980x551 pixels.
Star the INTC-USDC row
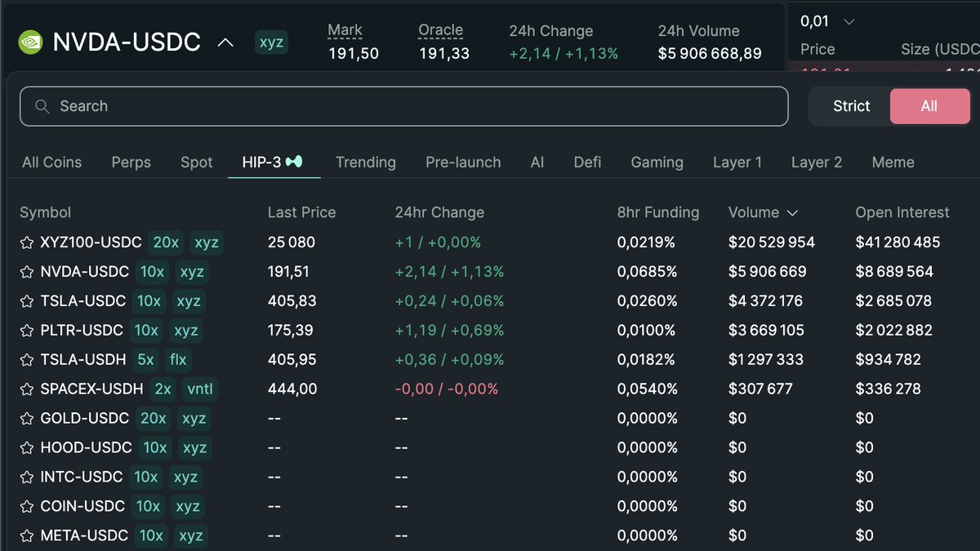pyautogui.click(x=27, y=478)
